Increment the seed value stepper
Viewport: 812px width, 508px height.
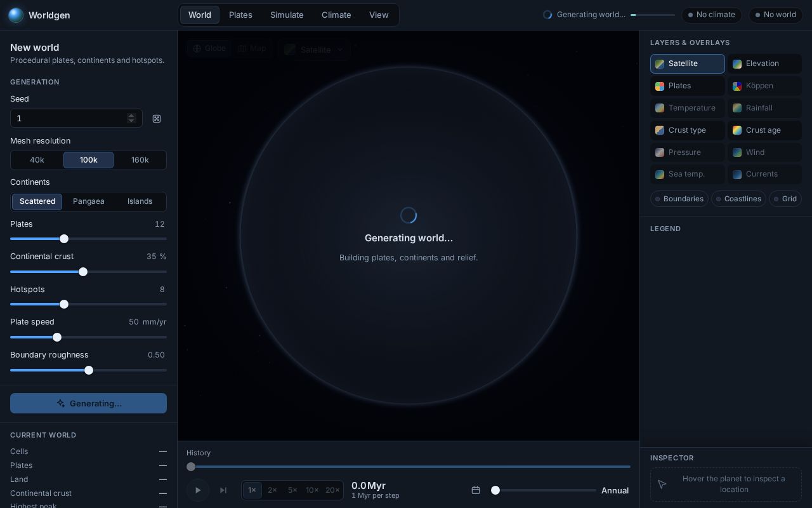(131, 116)
